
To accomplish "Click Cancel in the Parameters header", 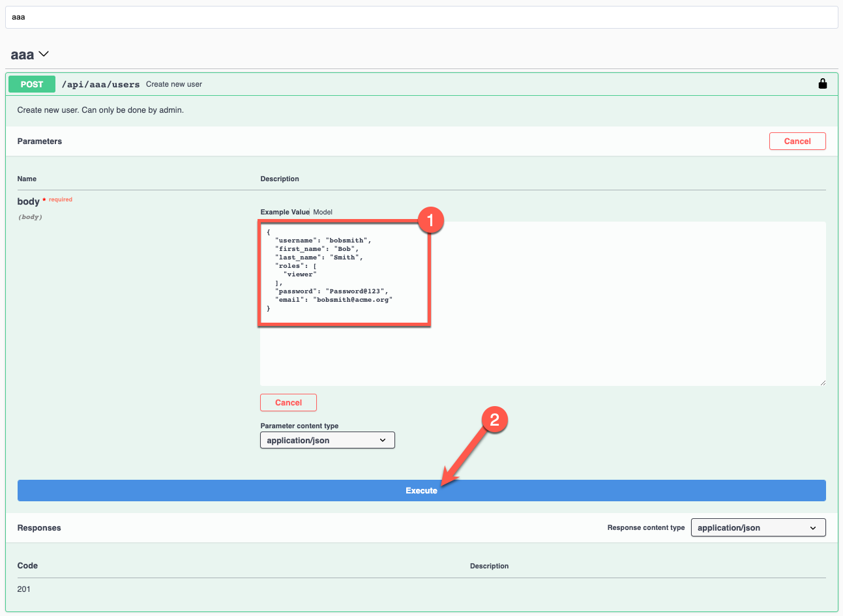I will point(797,141).
